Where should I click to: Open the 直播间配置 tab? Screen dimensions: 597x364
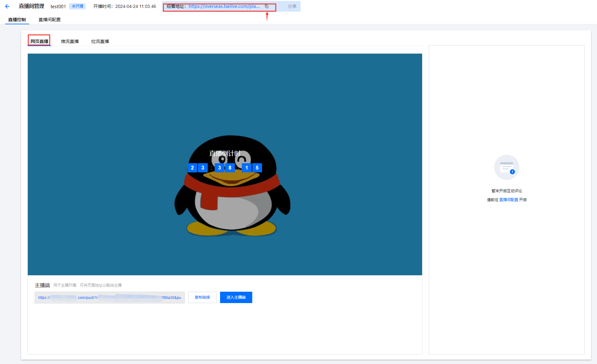tap(50, 20)
